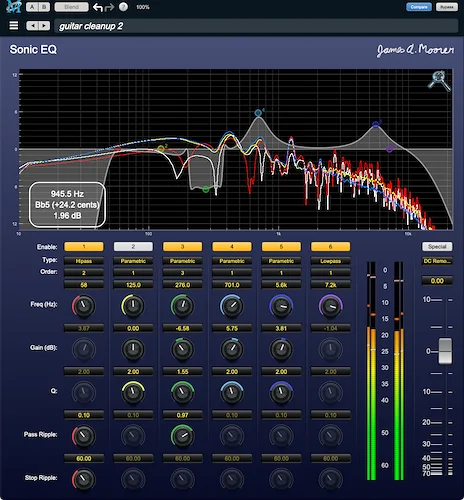
Task: Click band 1 Pass Ripple knob
Action: point(84,436)
